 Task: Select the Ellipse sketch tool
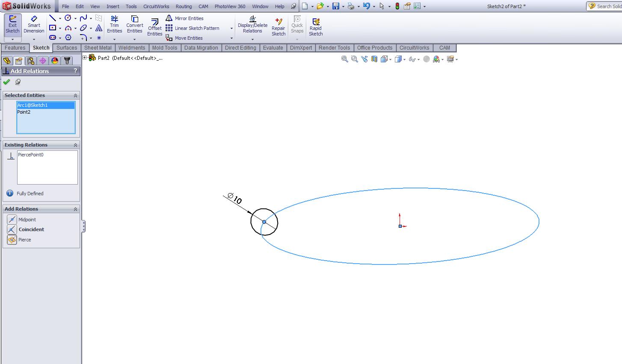pyautogui.click(x=83, y=28)
